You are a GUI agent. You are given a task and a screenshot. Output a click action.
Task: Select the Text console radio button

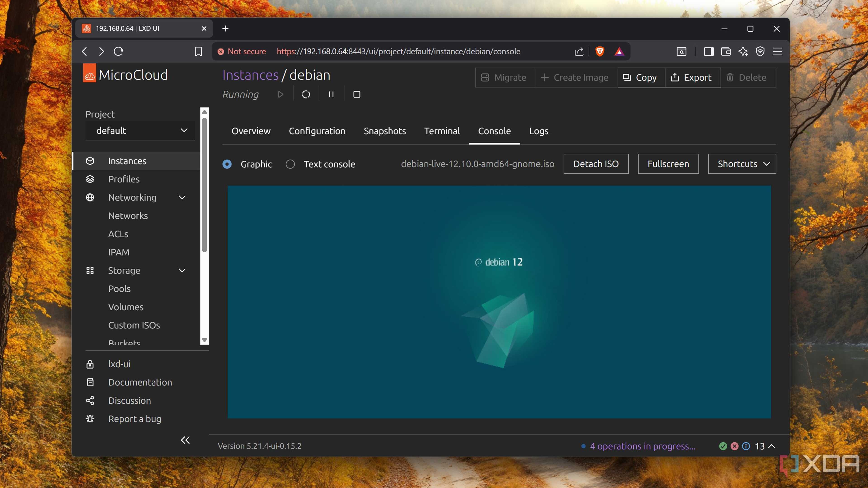tap(290, 164)
